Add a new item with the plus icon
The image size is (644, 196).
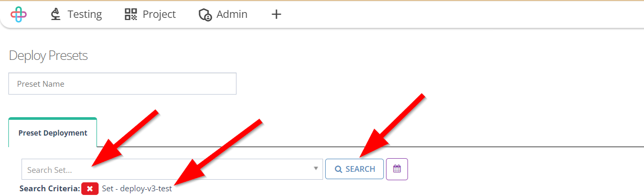(276, 14)
